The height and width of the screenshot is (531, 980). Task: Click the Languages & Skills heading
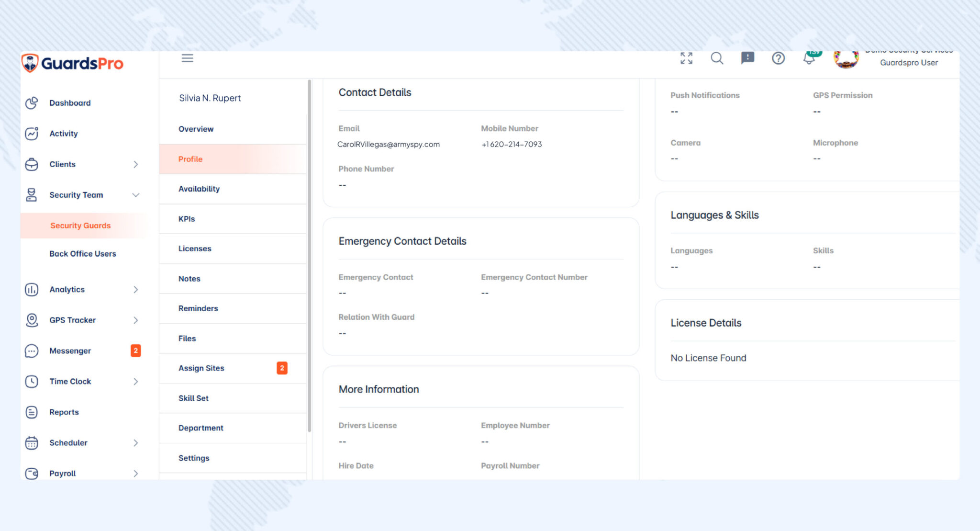(x=714, y=215)
